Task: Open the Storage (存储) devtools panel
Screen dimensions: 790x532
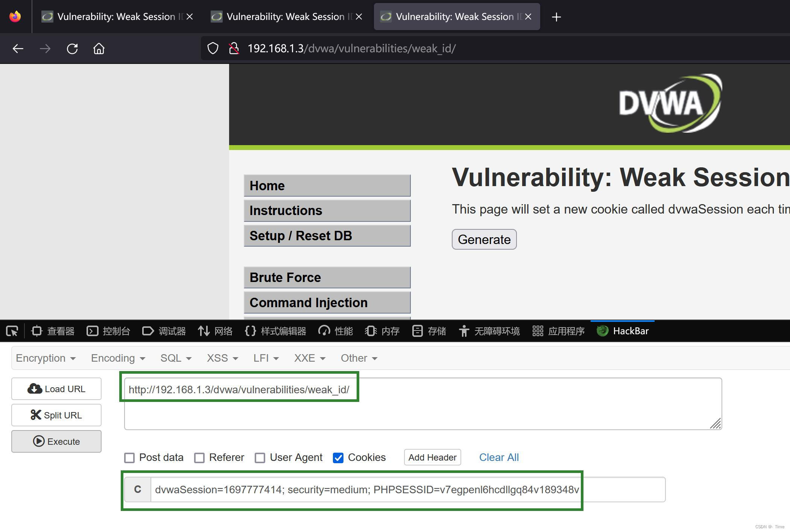Action: pyautogui.click(x=429, y=331)
